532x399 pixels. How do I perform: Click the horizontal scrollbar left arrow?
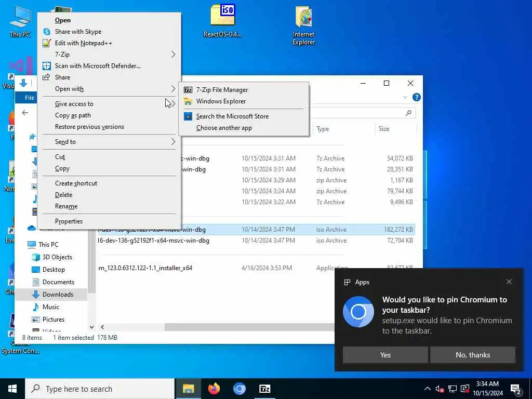[102, 327]
